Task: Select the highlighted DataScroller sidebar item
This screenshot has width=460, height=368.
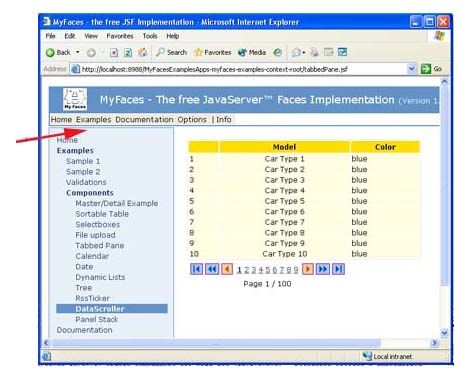Action: point(112,309)
